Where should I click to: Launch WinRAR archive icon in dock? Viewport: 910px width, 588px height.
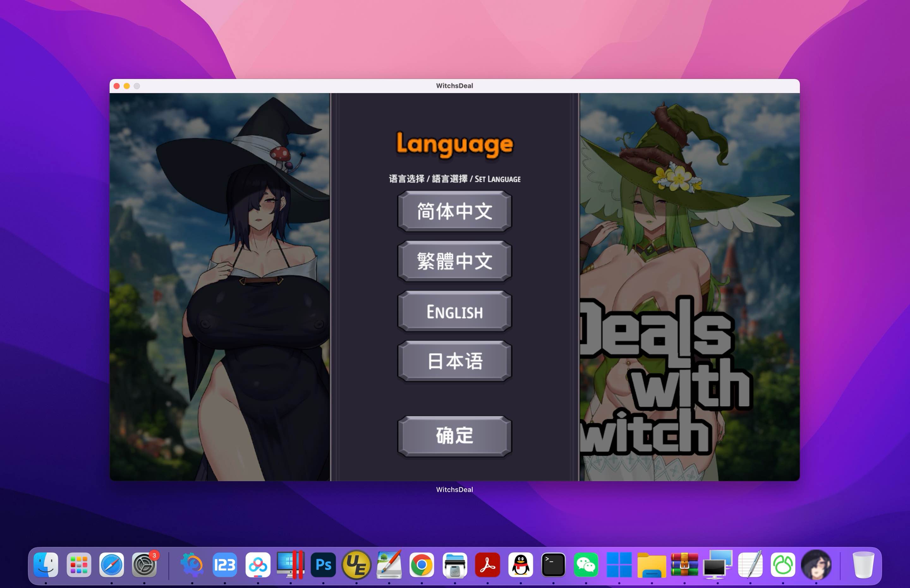[684, 565]
